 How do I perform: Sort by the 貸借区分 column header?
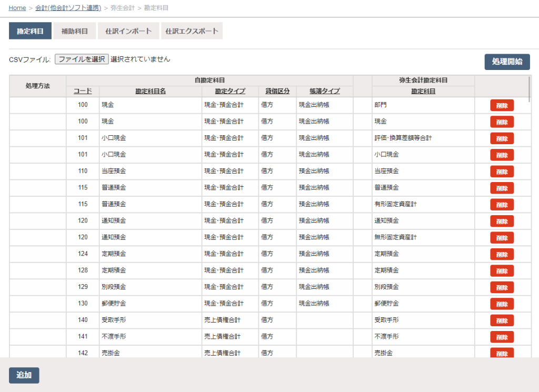click(277, 91)
